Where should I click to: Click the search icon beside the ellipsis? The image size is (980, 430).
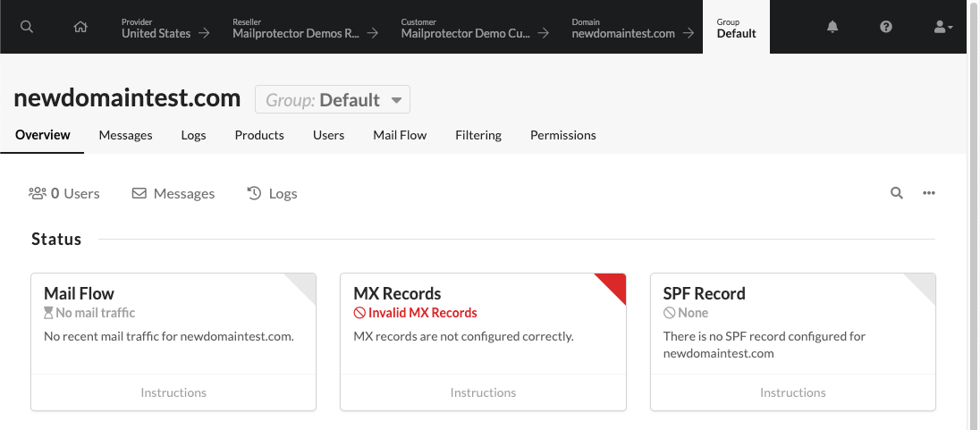[897, 193]
